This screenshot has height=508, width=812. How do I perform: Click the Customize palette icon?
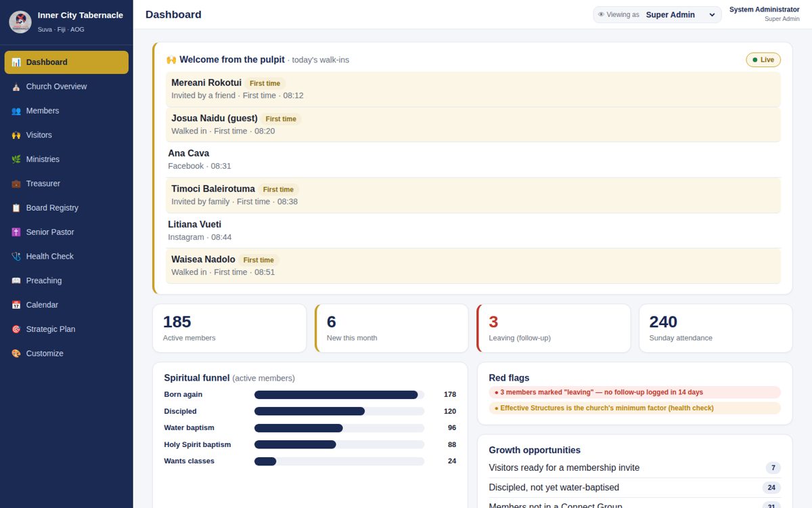[16, 354]
